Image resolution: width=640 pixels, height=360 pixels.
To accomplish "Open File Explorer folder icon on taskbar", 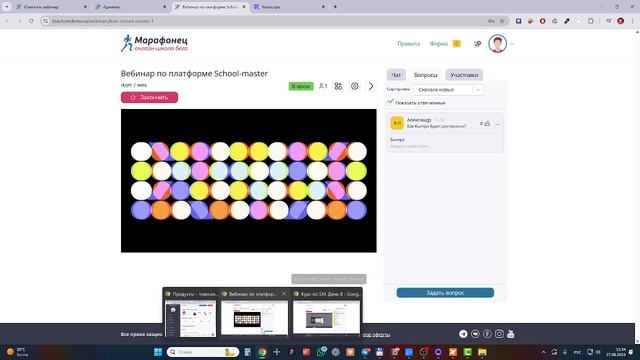I will (x=482, y=352).
